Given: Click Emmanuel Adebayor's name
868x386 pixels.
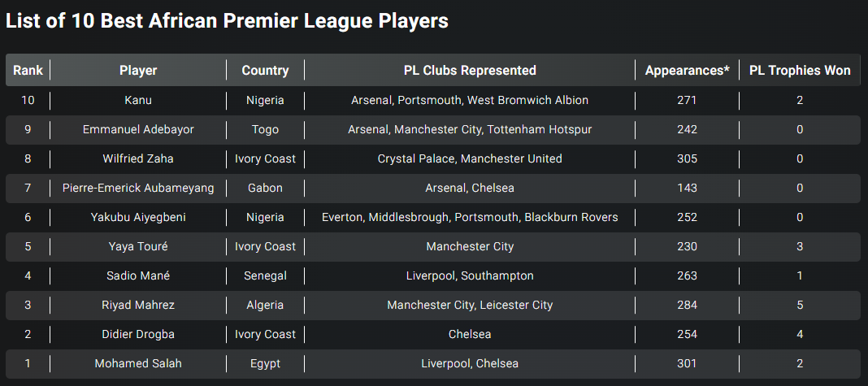Looking at the screenshot, I should [x=138, y=129].
